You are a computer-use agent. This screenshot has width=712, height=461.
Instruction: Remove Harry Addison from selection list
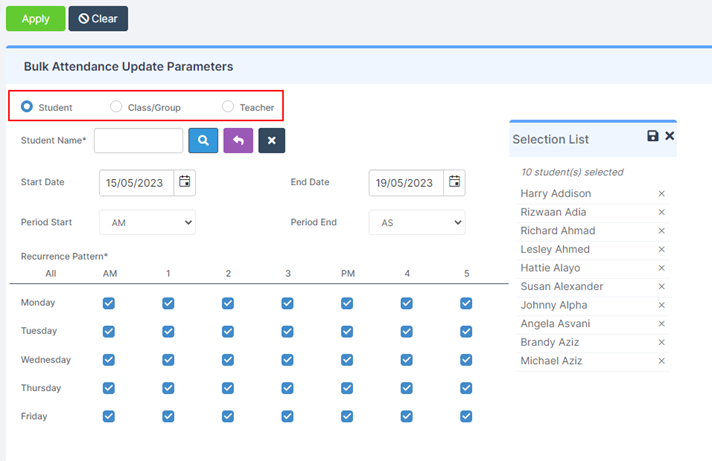click(x=661, y=194)
